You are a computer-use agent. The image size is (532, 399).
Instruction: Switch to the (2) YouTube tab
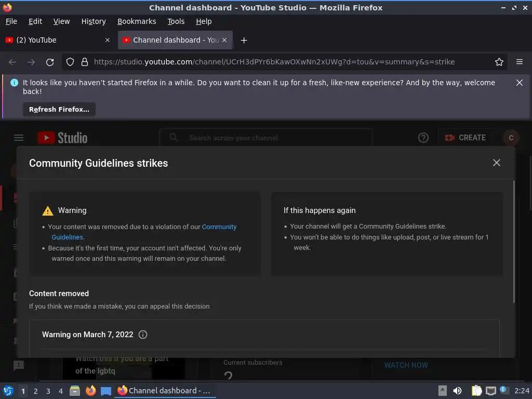tap(58, 40)
